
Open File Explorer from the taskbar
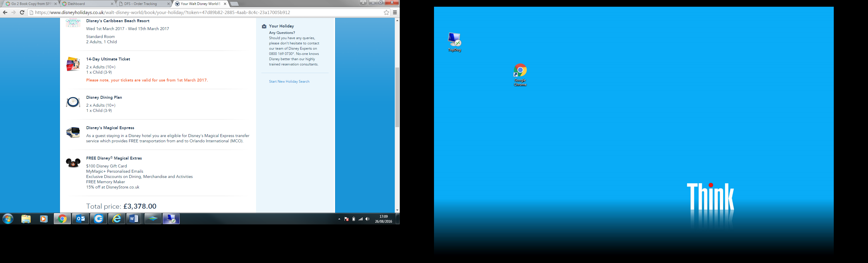pos(26,219)
